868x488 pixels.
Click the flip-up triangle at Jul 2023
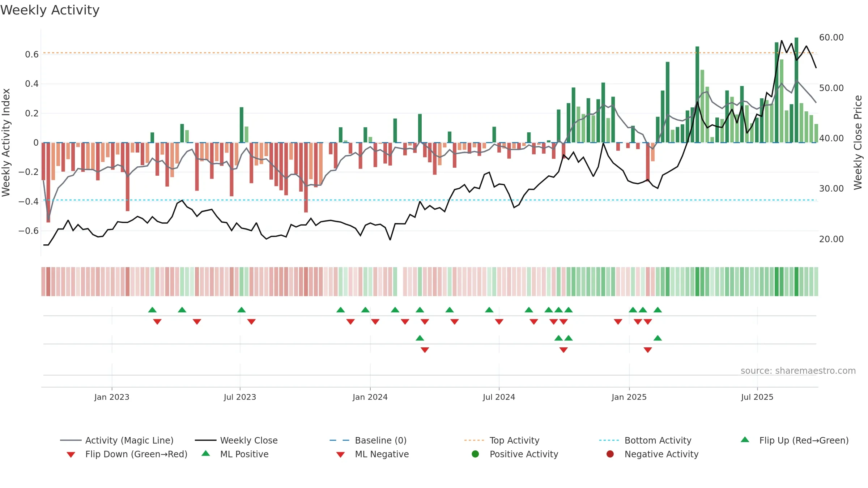pyautogui.click(x=242, y=310)
